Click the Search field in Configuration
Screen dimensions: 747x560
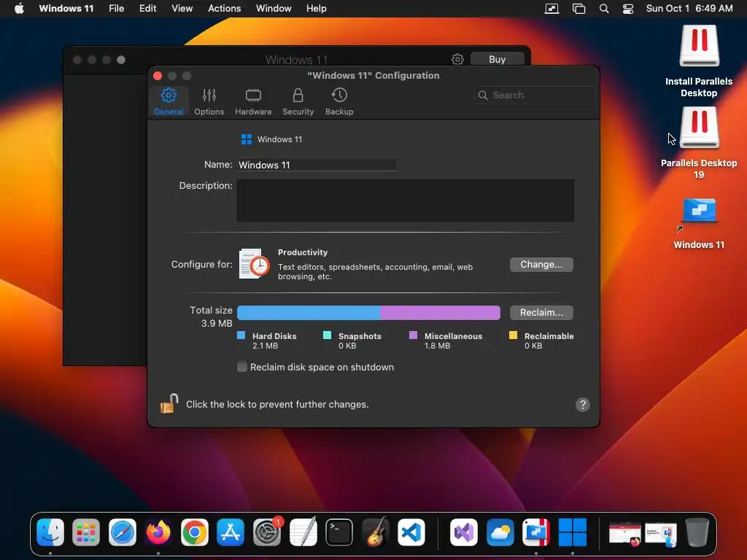[534, 96]
